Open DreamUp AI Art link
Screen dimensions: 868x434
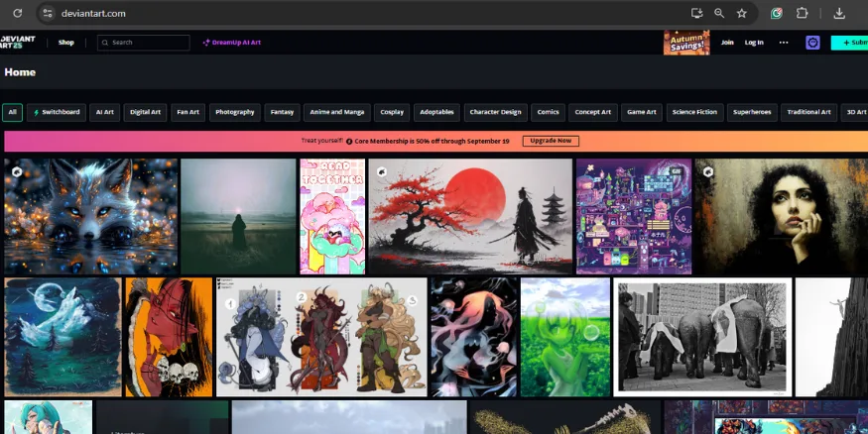click(231, 43)
